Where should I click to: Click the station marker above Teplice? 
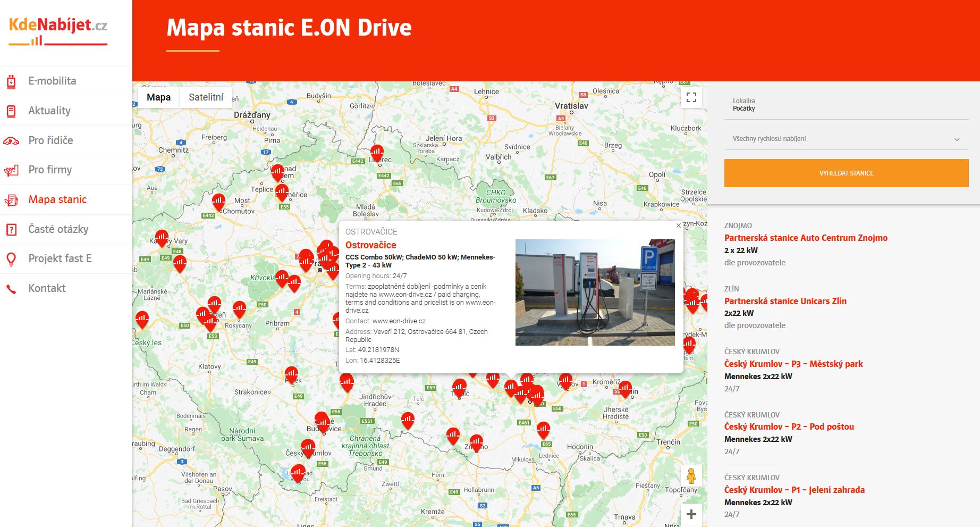(x=278, y=173)
